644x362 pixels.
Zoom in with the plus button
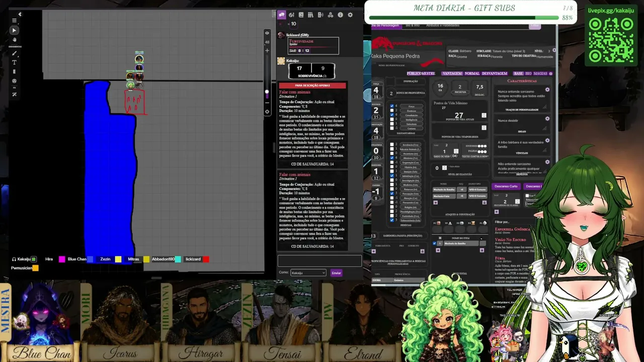[267, 50]
